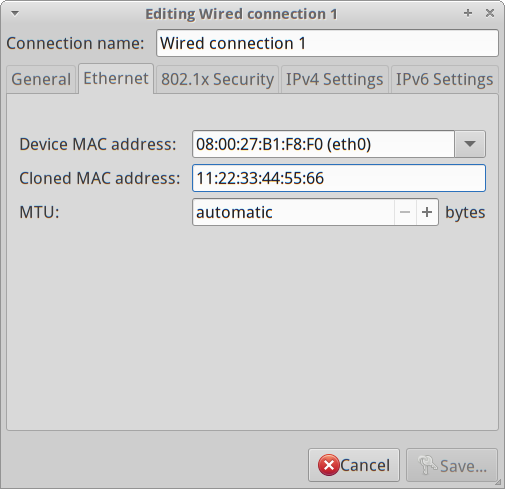Viewport: 505px width, 489px height.
Task: Open the window menu arrow in title bar
Action: [15, 13]
